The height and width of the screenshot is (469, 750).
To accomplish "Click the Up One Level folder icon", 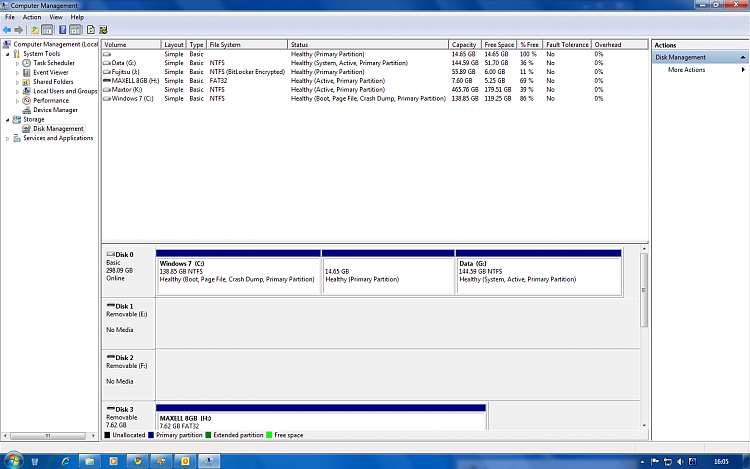I will point(35,30).
